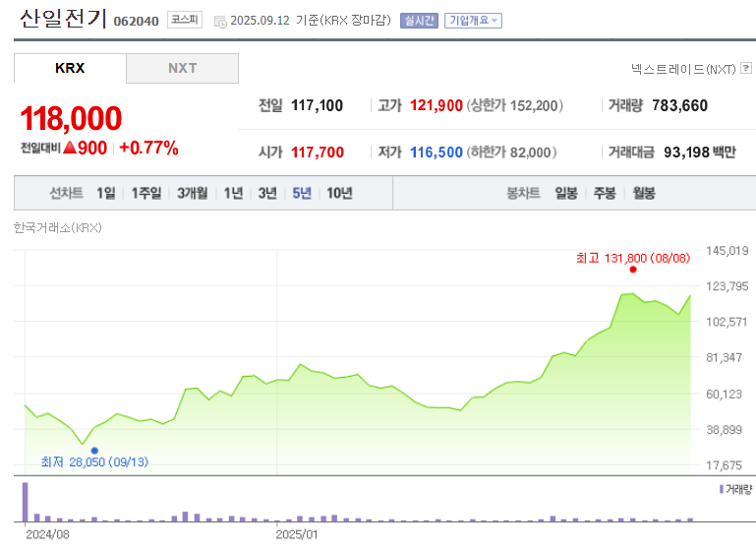Select the 1일 line chart period
This screenshot has height=549, width=756.
pyautogui.click(x=106, y=193)
